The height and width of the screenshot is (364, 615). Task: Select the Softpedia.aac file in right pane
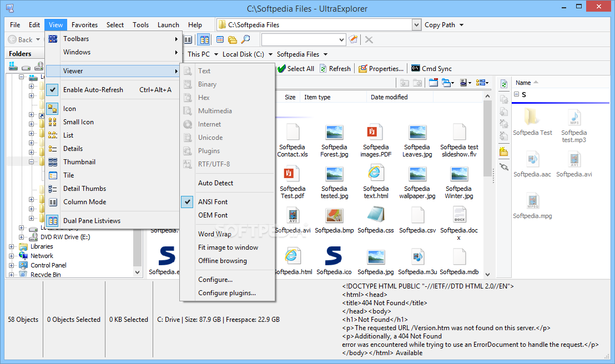[x=532, y=159]
